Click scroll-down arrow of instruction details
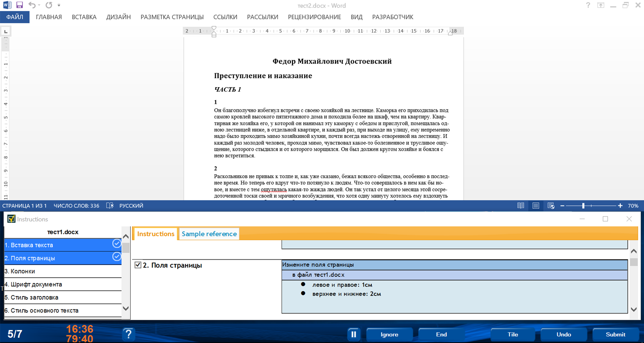This screenshot has width=644, height=343. pos(633,309)
